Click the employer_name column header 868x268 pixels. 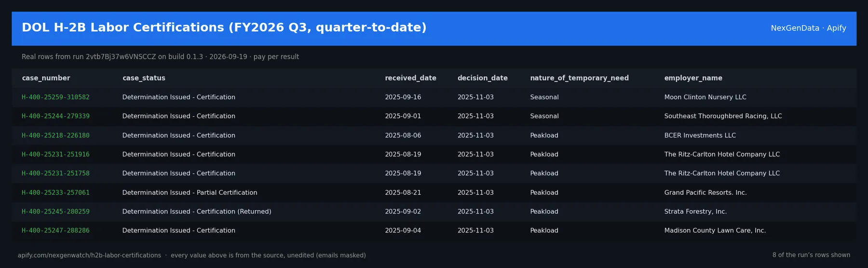(693, 78)
